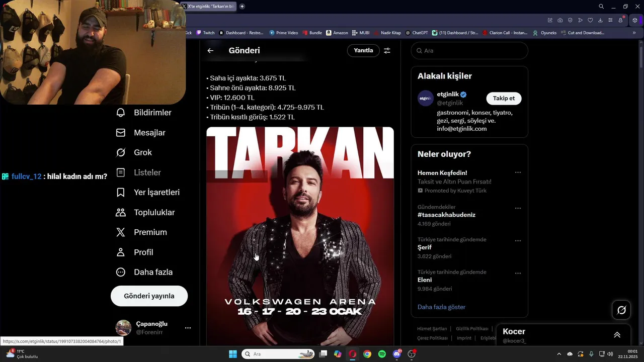The width and height of the screenshot is (644, 362).
Task: Click the browser heart bookmarks icon
Action: coord(590,20)
